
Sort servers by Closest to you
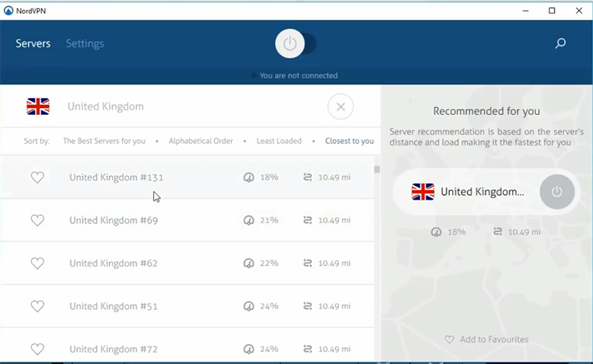pos(349,141)
